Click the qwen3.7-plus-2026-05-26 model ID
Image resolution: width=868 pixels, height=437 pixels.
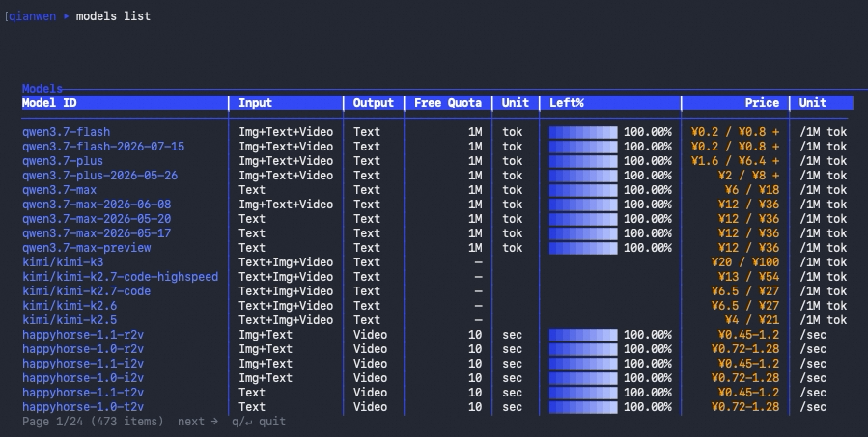pos(99,176)
